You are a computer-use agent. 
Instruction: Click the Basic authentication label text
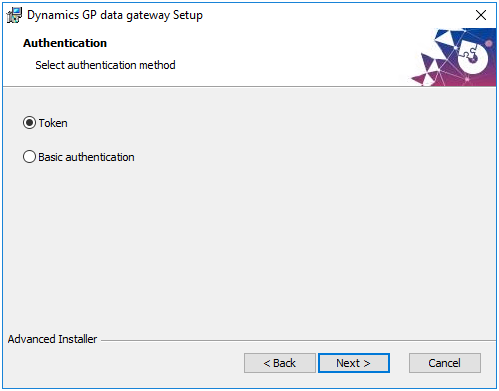coord(86,157)
